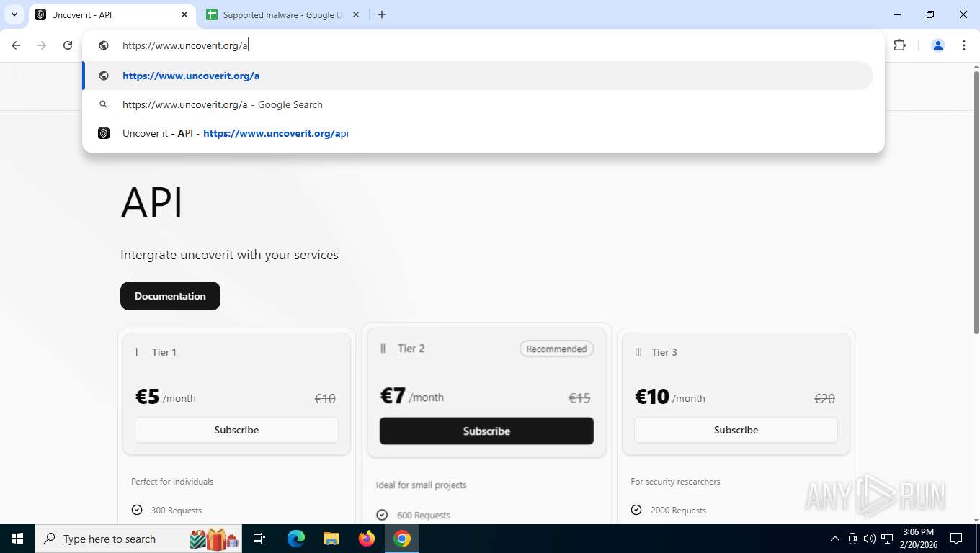The height and width of the screenshot is (553, 980).
Task: Open the Extensions puzzle icon
Action: click(x=899, y=45)
